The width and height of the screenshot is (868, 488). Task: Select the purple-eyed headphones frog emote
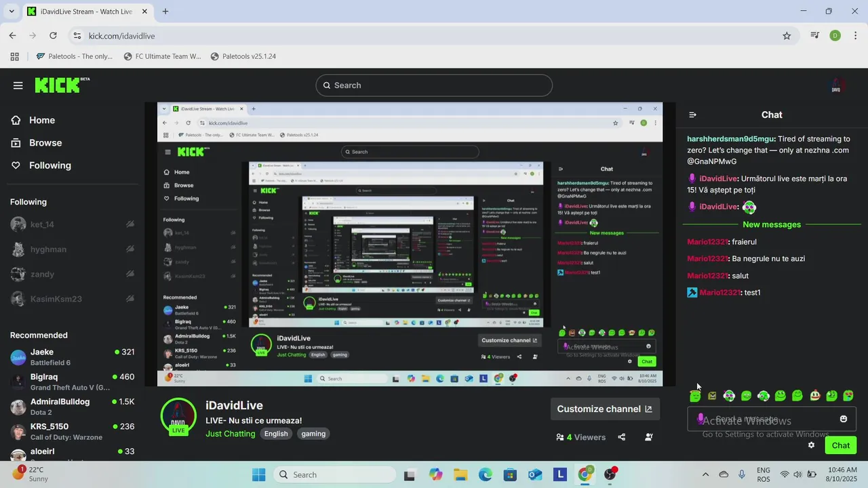coord(729,396)
